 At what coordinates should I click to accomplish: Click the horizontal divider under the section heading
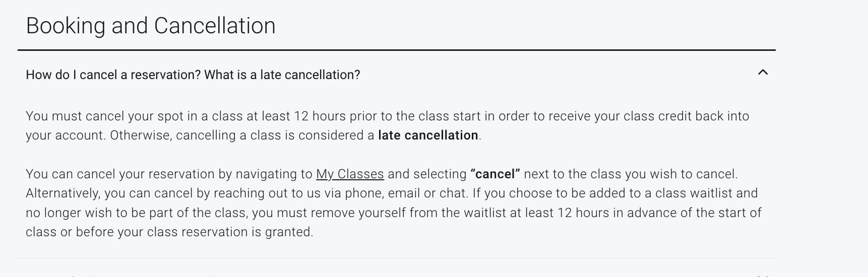tap(396, 50)
